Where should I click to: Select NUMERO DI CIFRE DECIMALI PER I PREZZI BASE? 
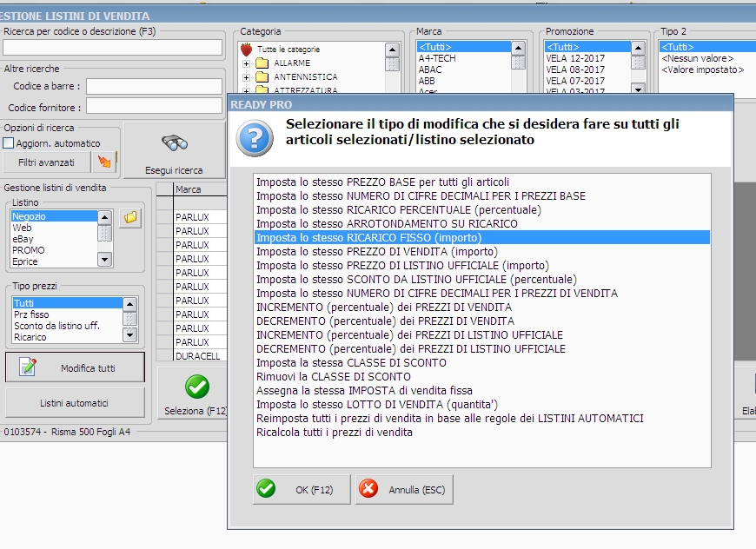coord(481,196)
